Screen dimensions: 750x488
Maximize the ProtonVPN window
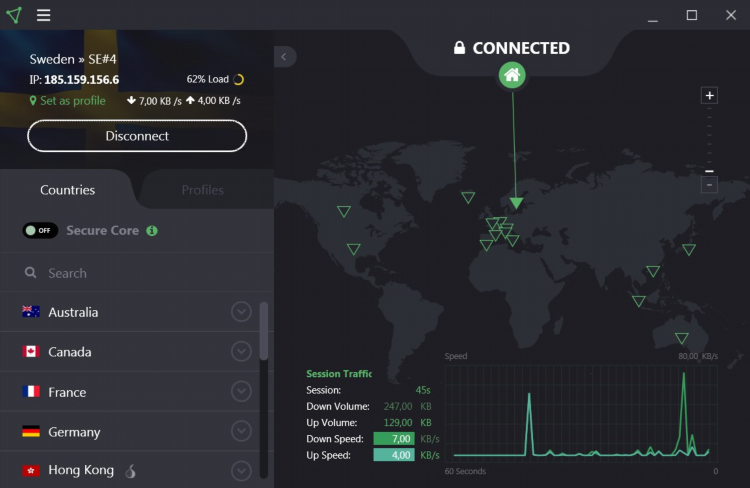692,15
